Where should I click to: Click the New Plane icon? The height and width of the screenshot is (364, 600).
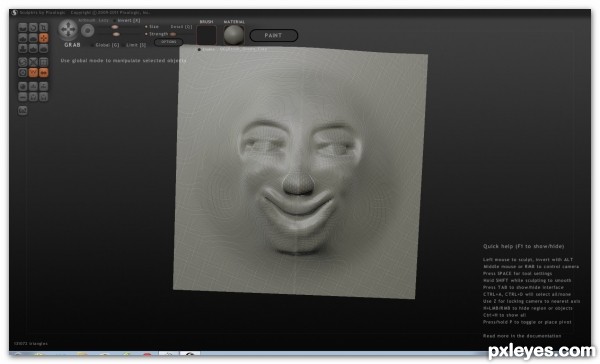coord(23,96)
